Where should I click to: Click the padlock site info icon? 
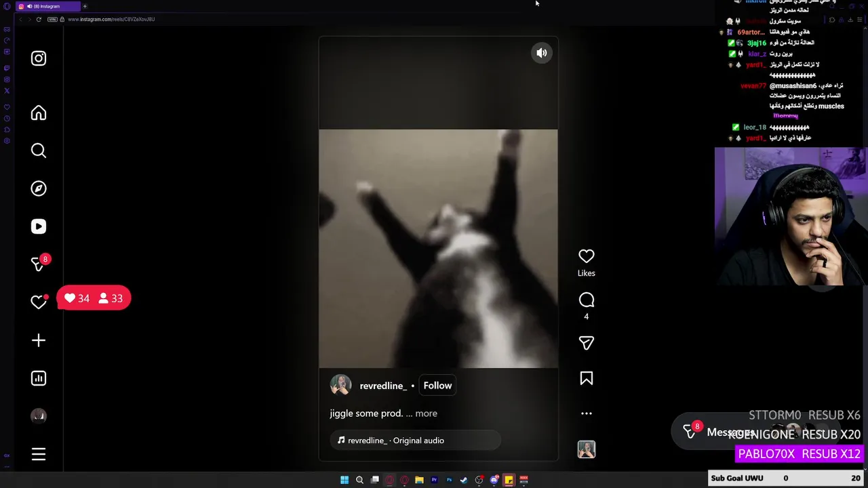(x=62, y=19)
